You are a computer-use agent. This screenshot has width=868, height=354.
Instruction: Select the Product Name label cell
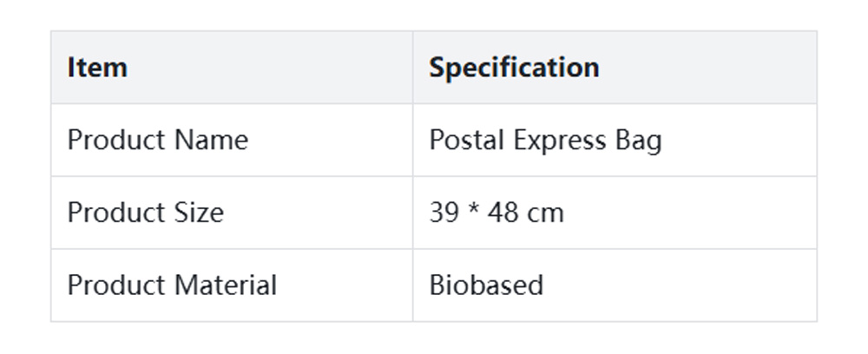(158, 141)
